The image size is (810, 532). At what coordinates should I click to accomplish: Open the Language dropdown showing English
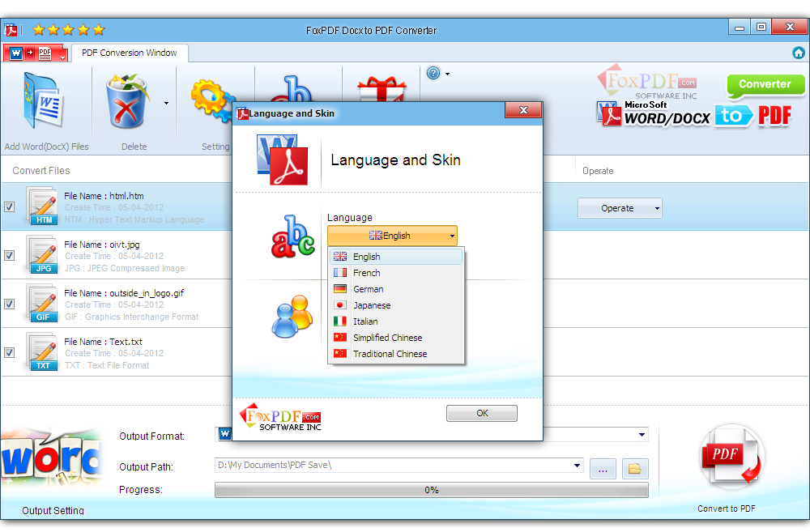pos(392,236)
